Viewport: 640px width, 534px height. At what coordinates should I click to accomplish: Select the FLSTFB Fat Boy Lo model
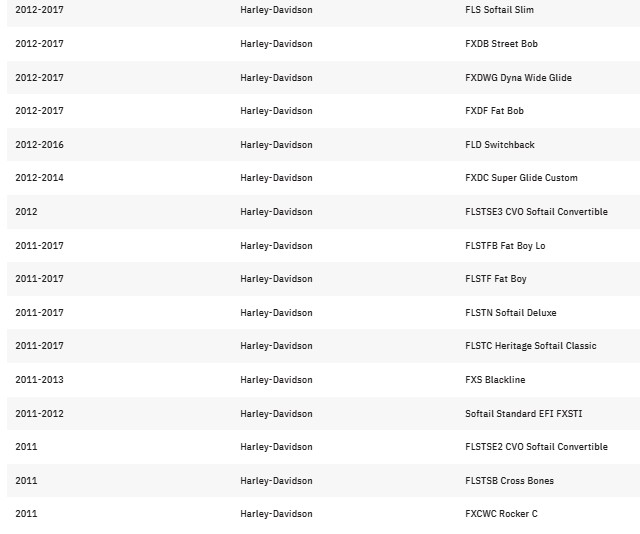505,246
